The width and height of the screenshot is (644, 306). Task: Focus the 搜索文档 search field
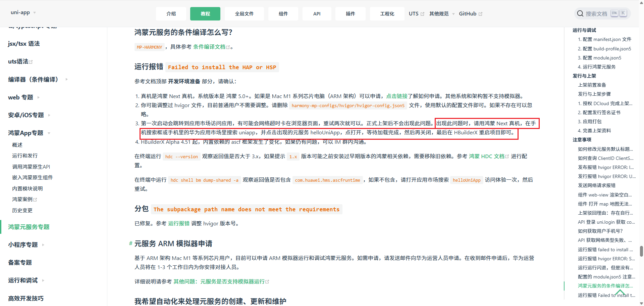pos(603,13)
